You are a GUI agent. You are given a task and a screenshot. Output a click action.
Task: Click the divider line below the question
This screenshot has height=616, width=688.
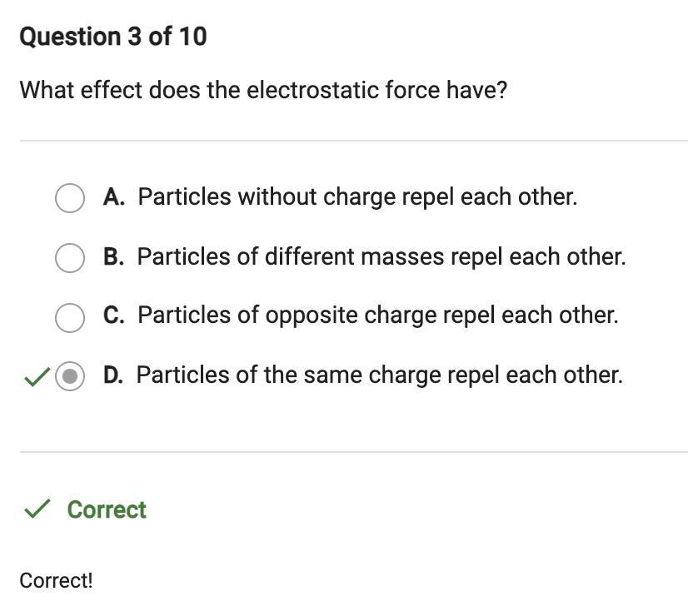[x=353, y=141]
